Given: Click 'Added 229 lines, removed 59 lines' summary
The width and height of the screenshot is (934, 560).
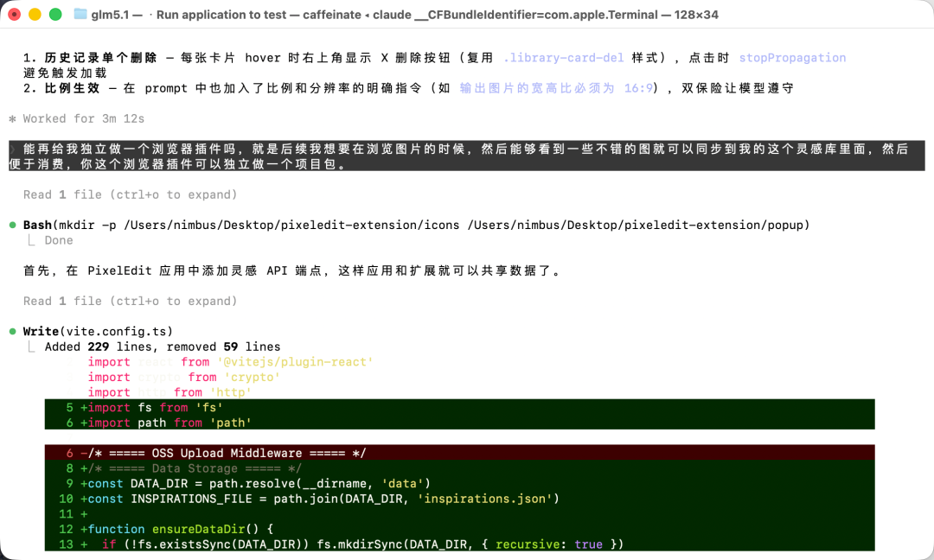Looking at the screenshot, I should 162,347.
